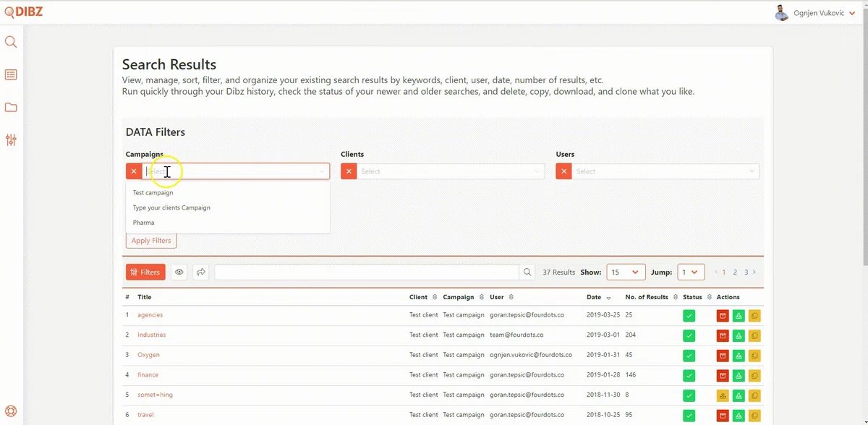Open the Jump page dropdown
The image size is (868, 425).
(x=690, y=272)
